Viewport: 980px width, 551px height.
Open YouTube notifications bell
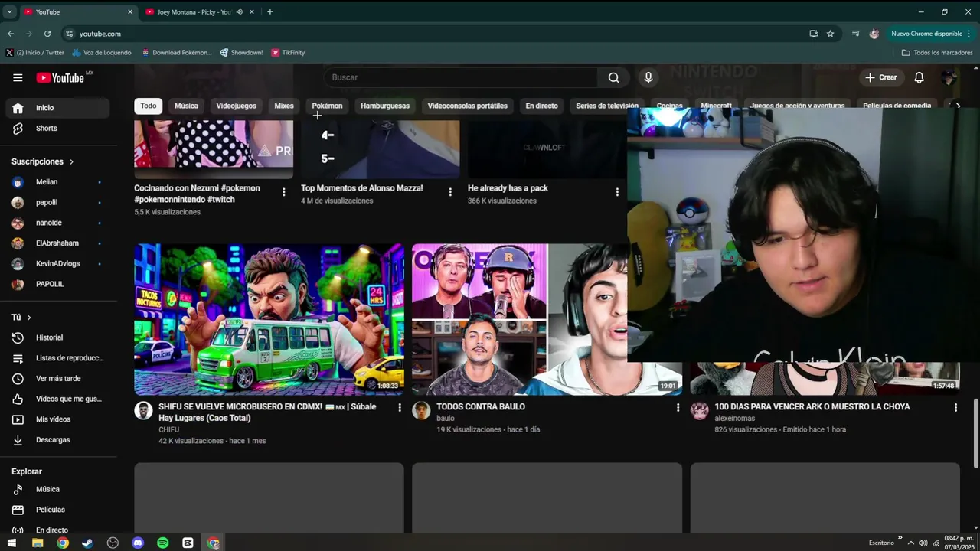click(919, 77)
